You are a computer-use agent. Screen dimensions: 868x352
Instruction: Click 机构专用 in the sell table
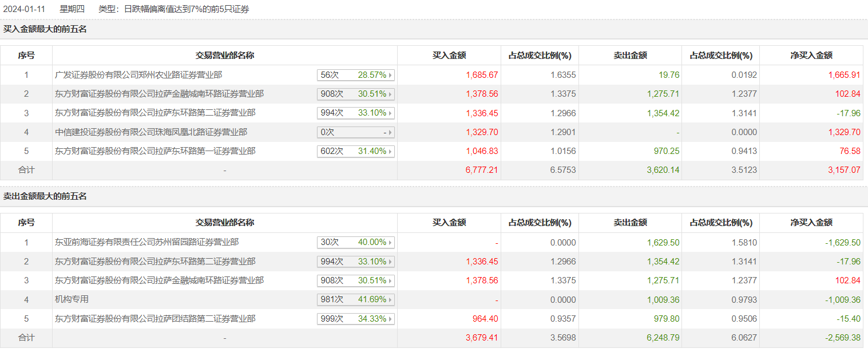(72, 299)
